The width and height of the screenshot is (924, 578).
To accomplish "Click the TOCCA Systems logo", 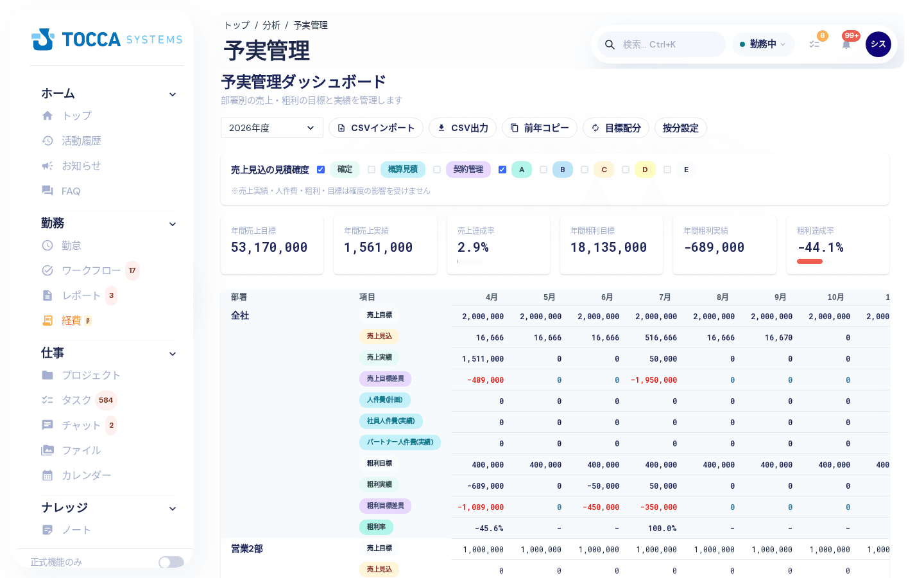I will coord(107,39).
